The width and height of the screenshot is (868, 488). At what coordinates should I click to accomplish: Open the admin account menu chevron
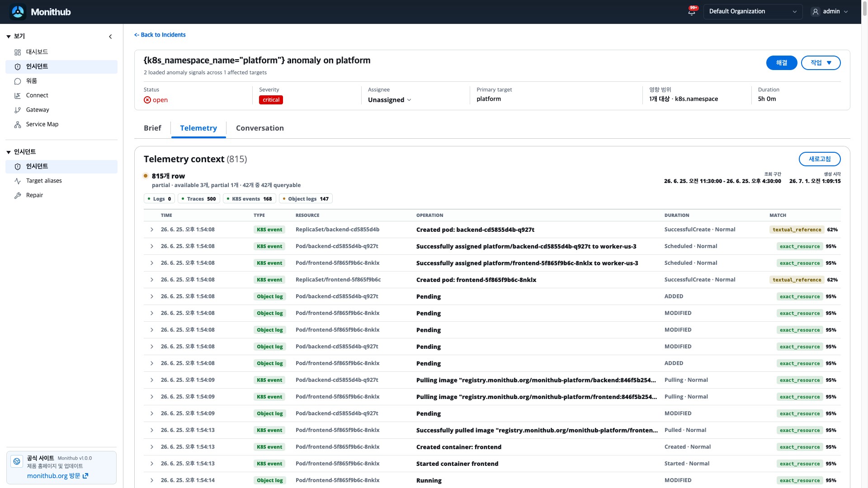point(846,12)
